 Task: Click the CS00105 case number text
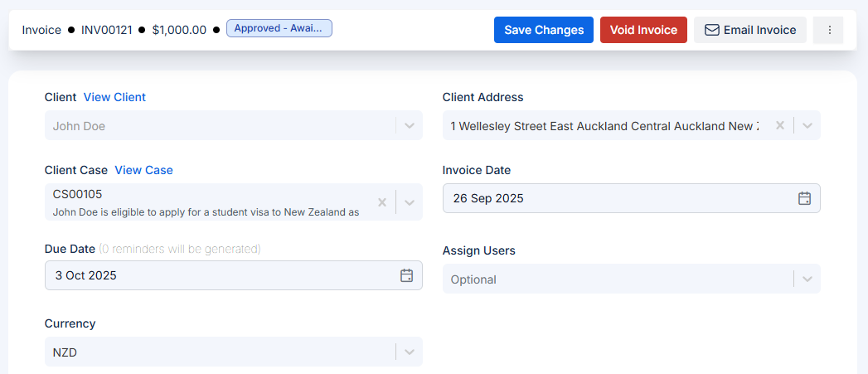(x=77, y=194)
